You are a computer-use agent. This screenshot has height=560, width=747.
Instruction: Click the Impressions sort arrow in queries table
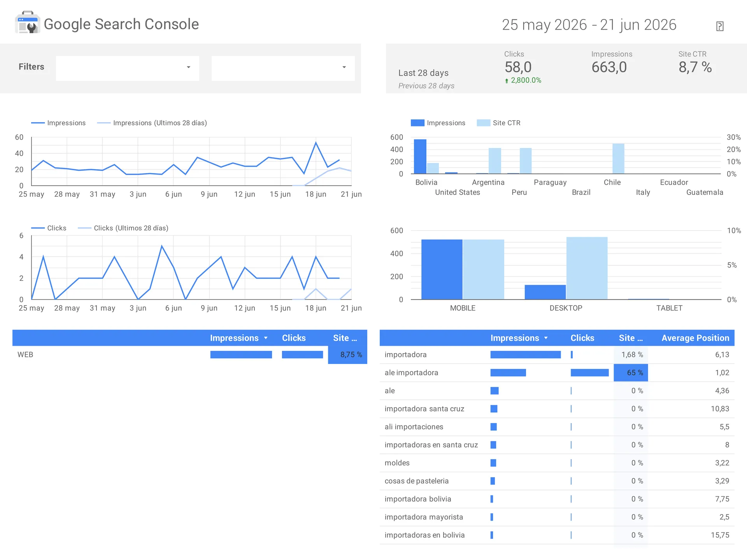pyautogui.click(x=546, y=338)
